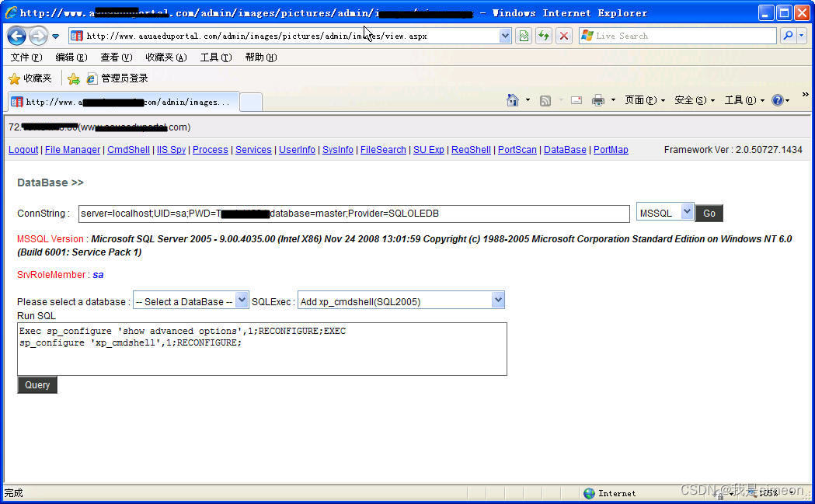Click the 收藏夹 favorites star button
The width and height of the screenshot is (815, 504).
coord(30,78)
